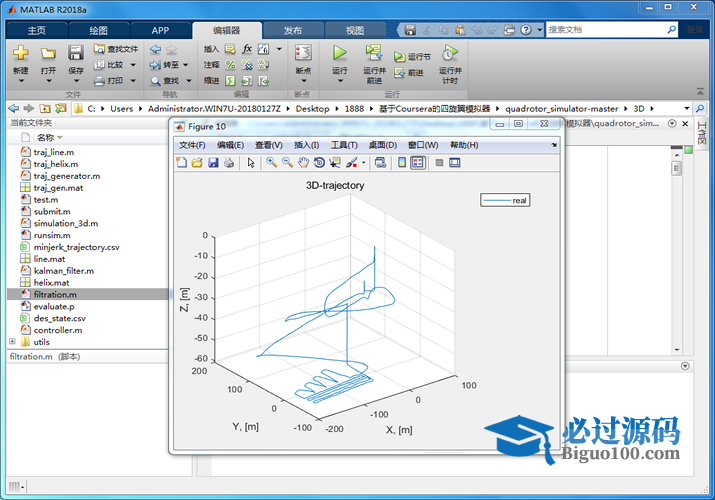
Task: Switch to the 发布 (Publish) tab
Action: 293,31
